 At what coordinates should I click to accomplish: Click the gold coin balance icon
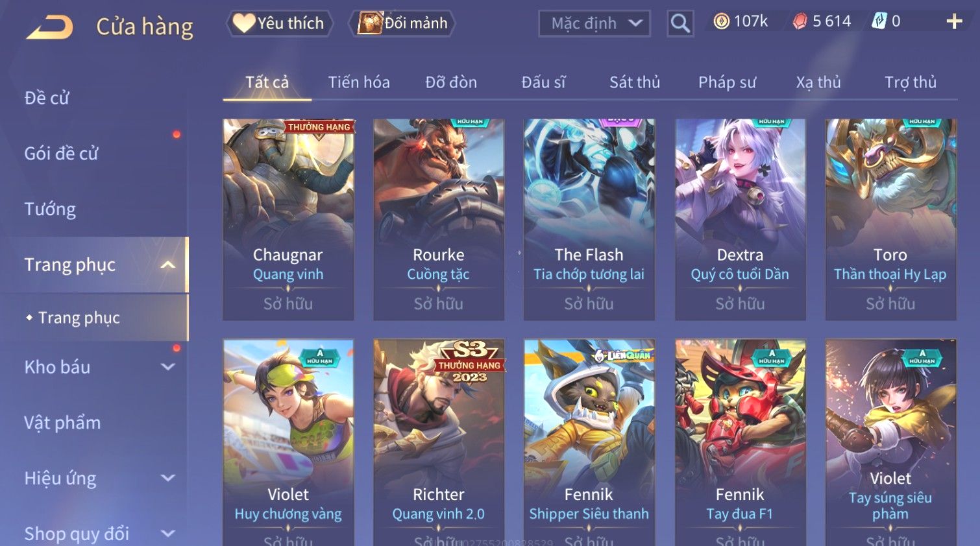point(721,21)
